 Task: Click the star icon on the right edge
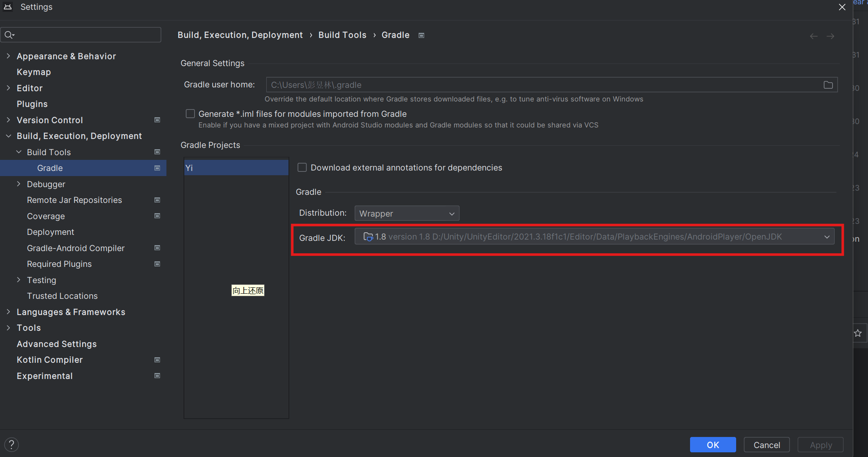coord(858,333)
